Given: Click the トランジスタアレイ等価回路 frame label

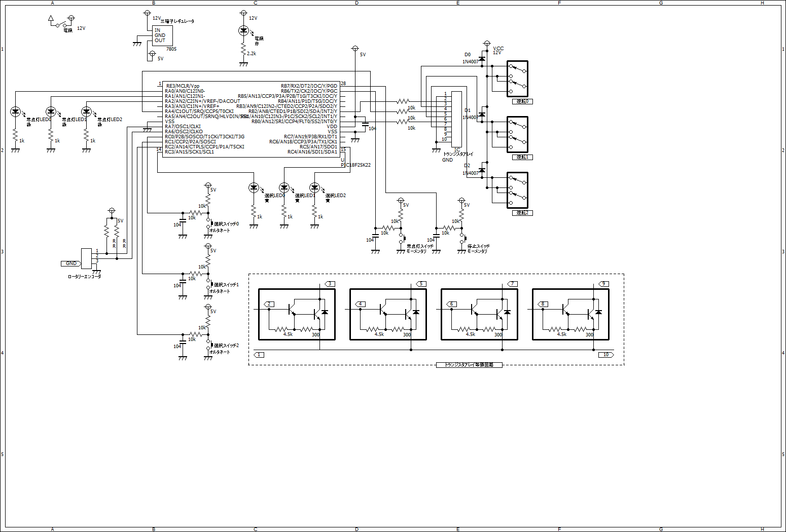Looking at the screenshot, I should tap(469, 365).
